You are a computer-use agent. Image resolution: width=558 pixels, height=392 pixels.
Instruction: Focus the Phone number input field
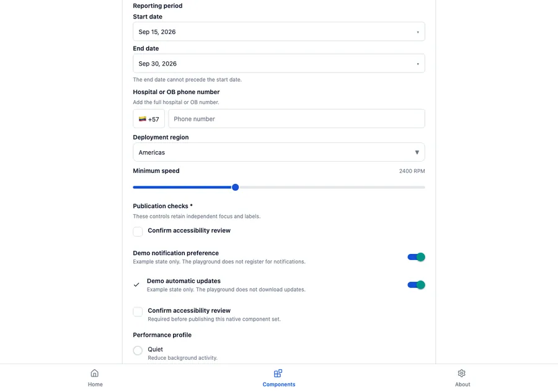296,119
